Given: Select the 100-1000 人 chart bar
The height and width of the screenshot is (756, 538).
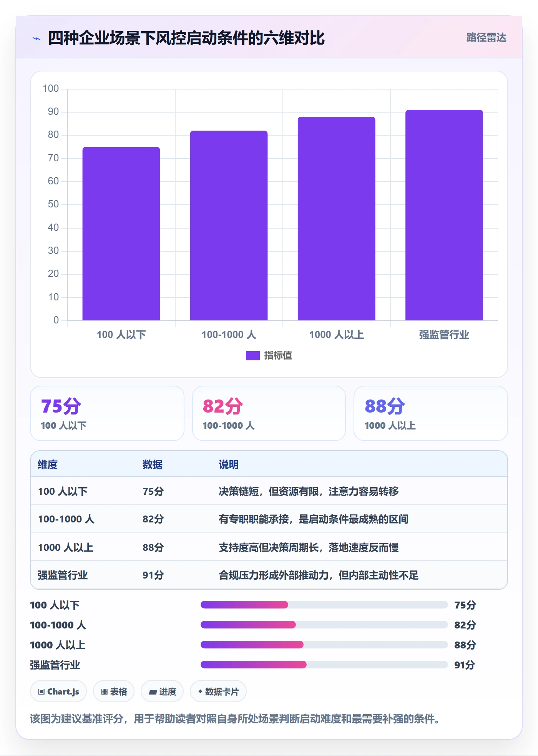Looking at the screenshot, I should click(229, 225).
